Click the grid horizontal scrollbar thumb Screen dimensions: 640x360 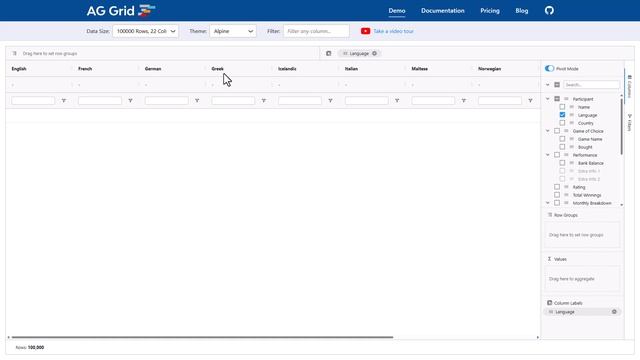click(x=202, y=337)
